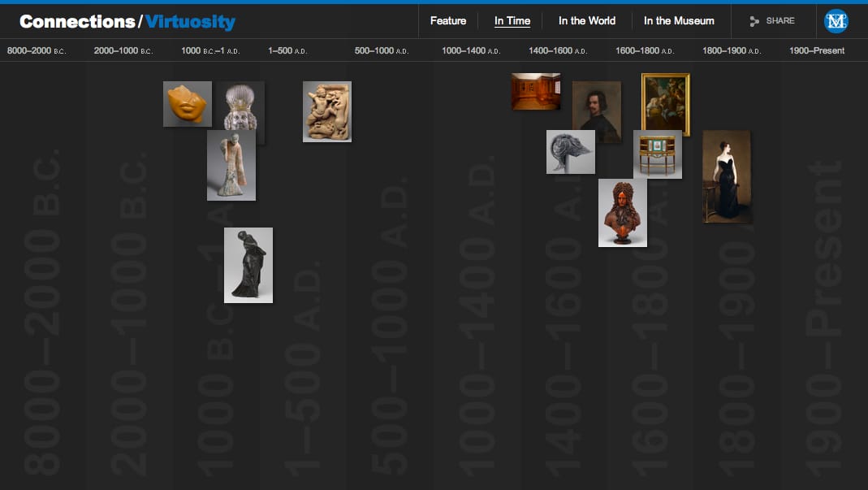Open the In the Museum tab
868x490 pixels.
pyautogui.click(x=679, y=20)
